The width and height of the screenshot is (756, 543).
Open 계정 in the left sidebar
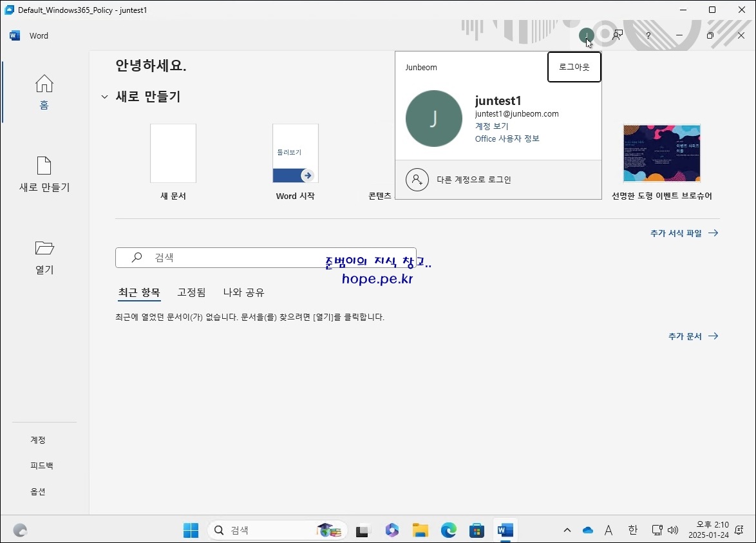pyautogui.click(x=37, y=440)
